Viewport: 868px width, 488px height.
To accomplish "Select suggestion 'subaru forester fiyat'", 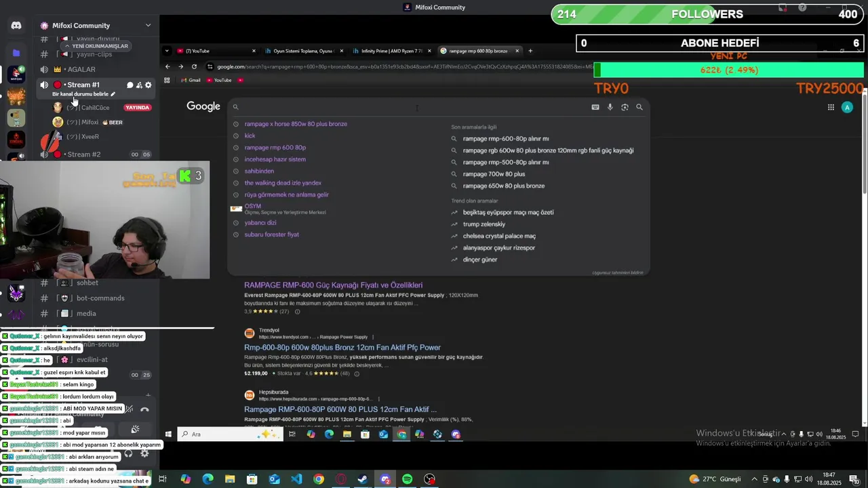I will tap(272, 235).
